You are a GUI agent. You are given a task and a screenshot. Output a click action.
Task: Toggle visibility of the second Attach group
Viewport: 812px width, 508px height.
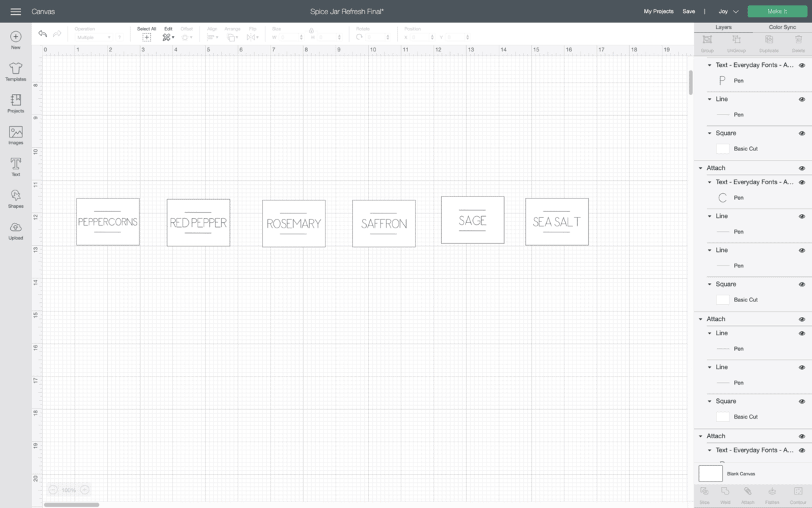tap(802, 319)
